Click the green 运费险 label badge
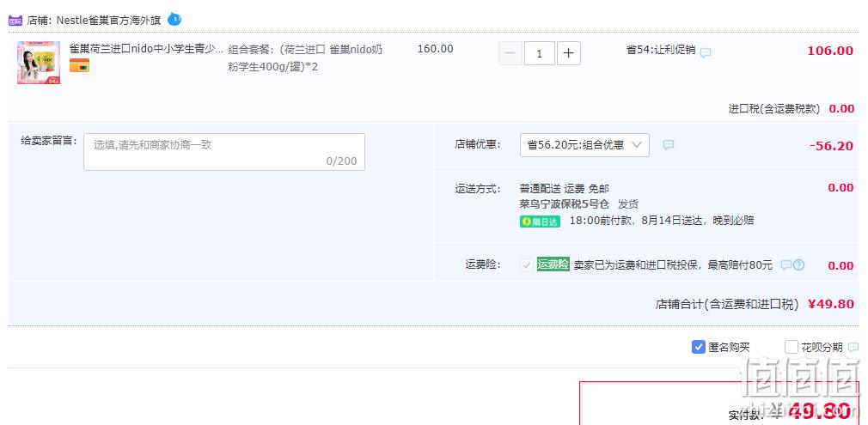This screenshot has height=425, width=868. point(553,264)
